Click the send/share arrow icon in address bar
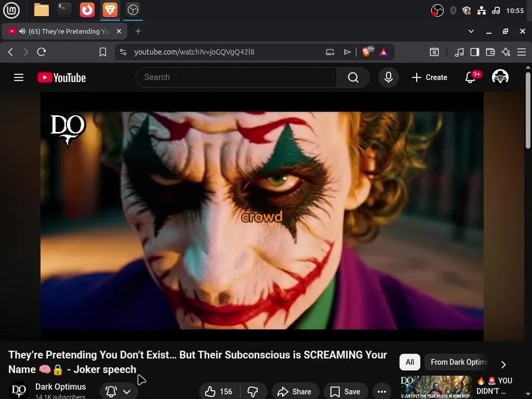 pyautogui.click(x=347, y=52)
